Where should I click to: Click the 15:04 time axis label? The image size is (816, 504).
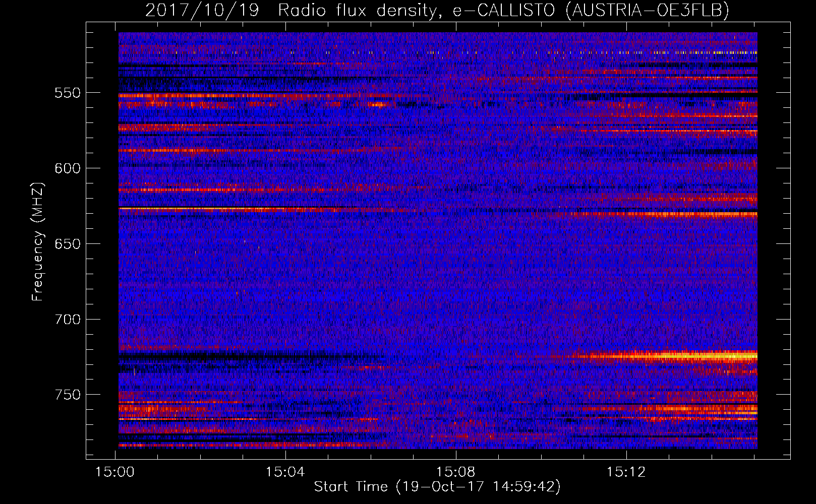[285, 472]
